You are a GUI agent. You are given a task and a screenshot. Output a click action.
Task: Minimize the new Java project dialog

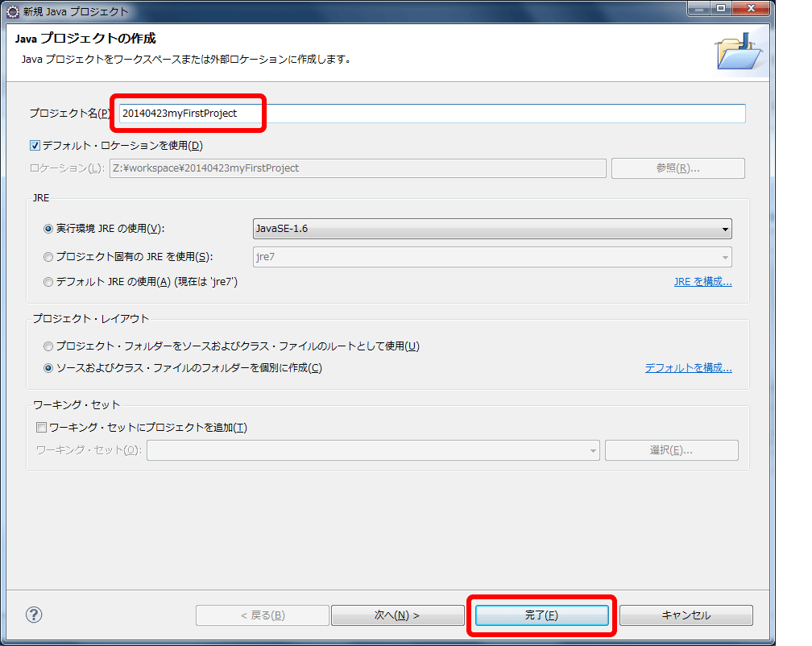[699, 8]
